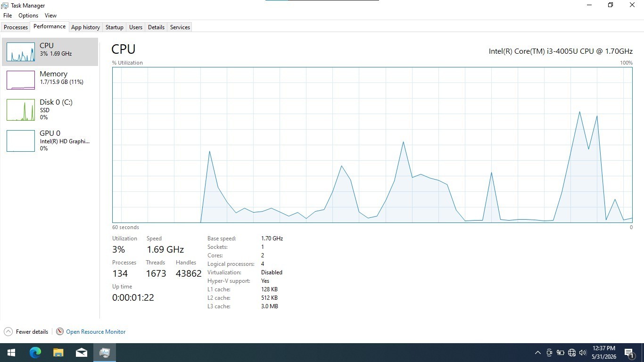This screenshot has width=644, height=362.
Task: Click the Resource Monitor gauge icon
Action: 60,331
